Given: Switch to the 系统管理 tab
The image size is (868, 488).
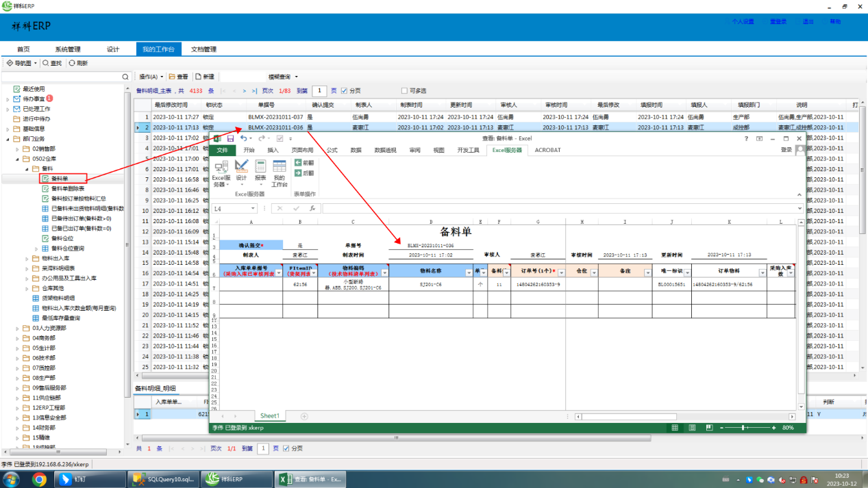Looking at the screenshot, I should click(68, 49).
